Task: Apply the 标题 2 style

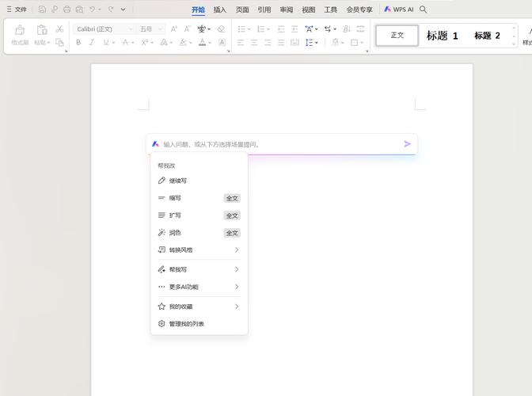Action: (x=487, y=36)
